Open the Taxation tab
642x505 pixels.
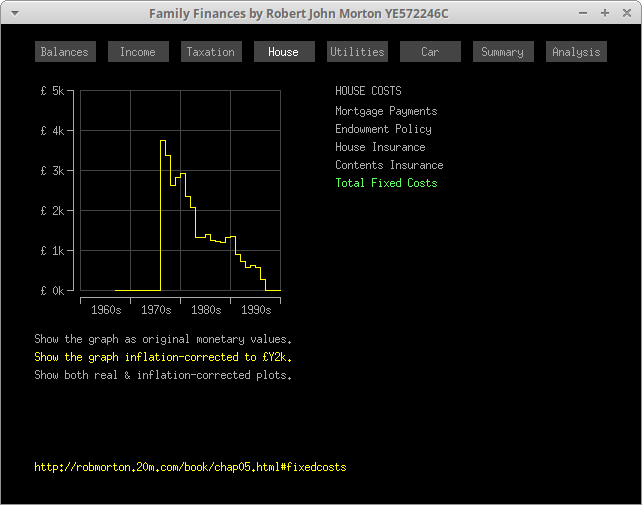211,52
